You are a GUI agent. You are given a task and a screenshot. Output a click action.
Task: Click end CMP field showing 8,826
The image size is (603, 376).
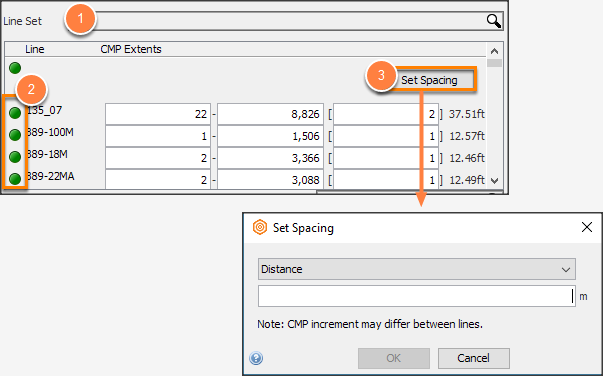coord(270,114)
